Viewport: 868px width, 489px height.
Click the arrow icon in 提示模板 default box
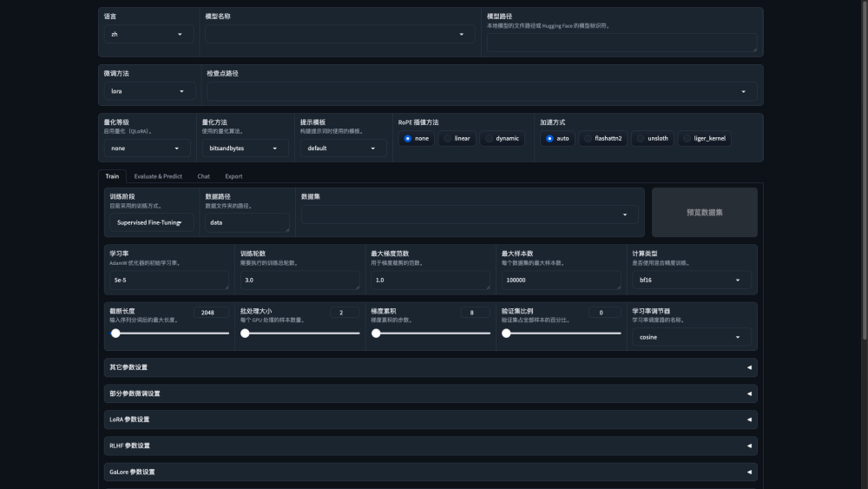click(374, 149)
